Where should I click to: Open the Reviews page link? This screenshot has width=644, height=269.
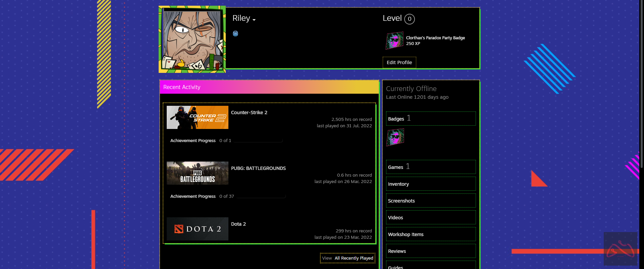tap(397, 251)
